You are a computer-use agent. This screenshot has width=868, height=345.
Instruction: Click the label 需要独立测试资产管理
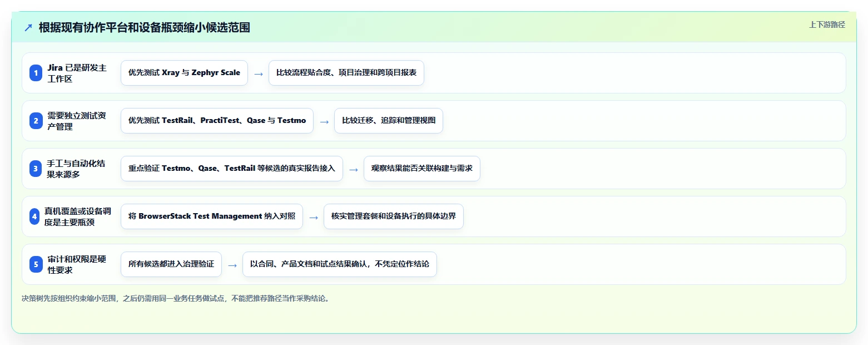(77, 121)
